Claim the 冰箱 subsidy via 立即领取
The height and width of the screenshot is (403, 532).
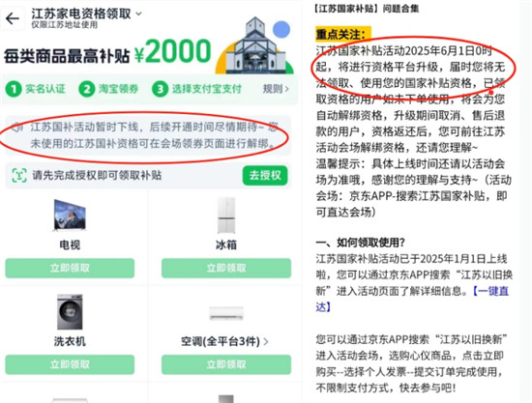point(226,268)
